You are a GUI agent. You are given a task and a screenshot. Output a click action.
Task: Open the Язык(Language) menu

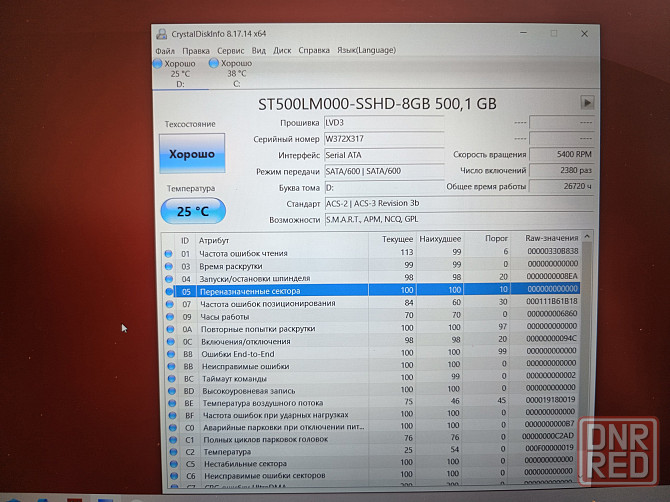point(367,50)
